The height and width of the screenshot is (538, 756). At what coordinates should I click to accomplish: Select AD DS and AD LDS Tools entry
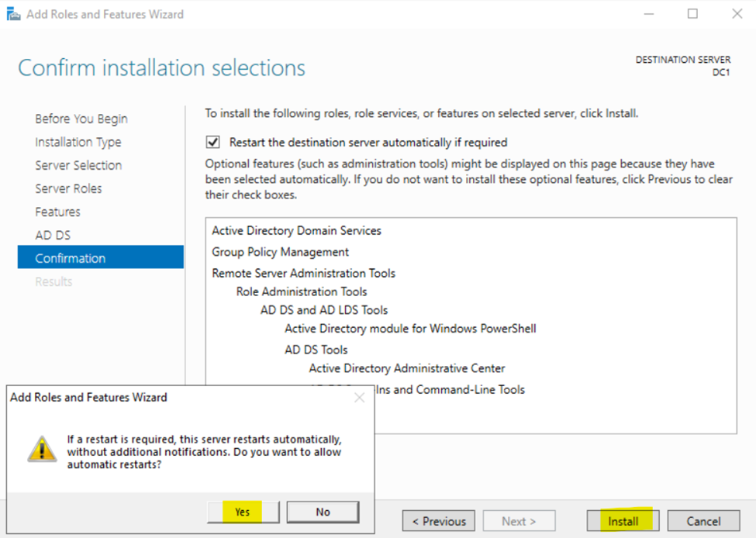pos(324,310)
